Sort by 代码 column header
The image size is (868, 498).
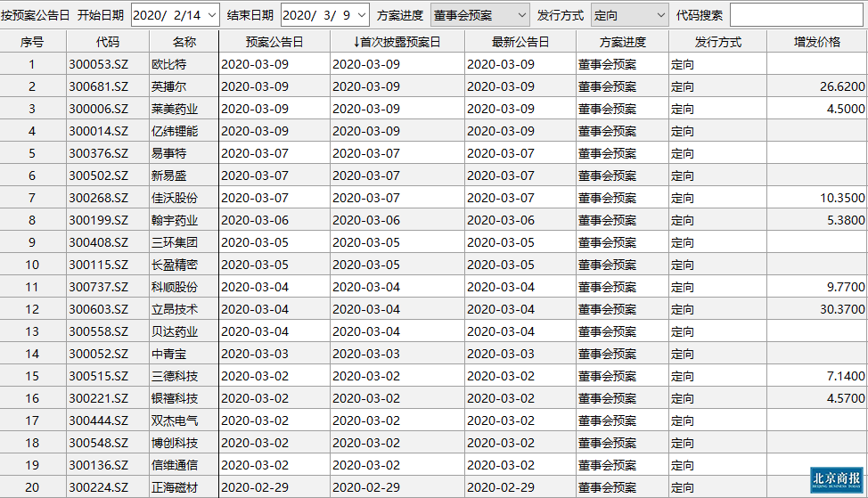pyautogui.click(x=108, y=42)
